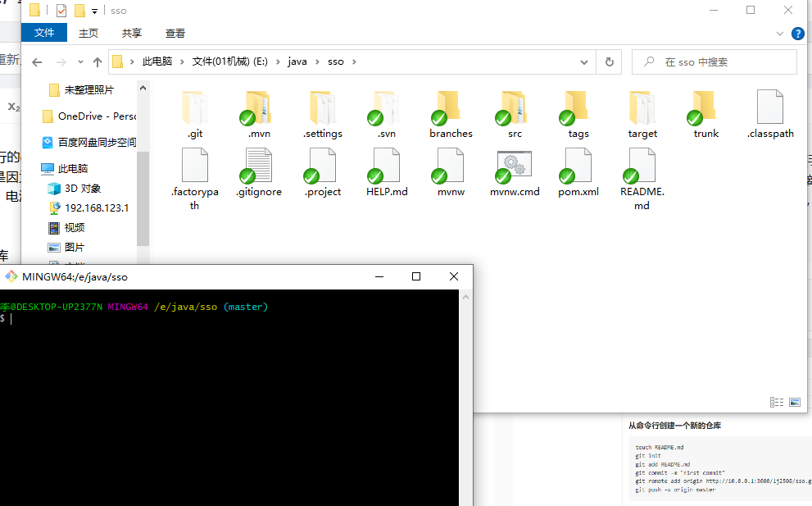Maximize the MINGW64 terminal window

tap(416, 277)
